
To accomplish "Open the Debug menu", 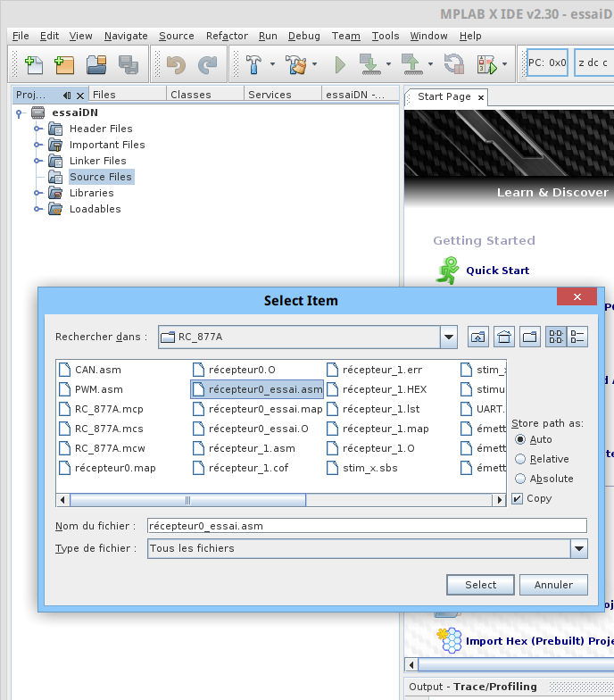I will 303,36.
